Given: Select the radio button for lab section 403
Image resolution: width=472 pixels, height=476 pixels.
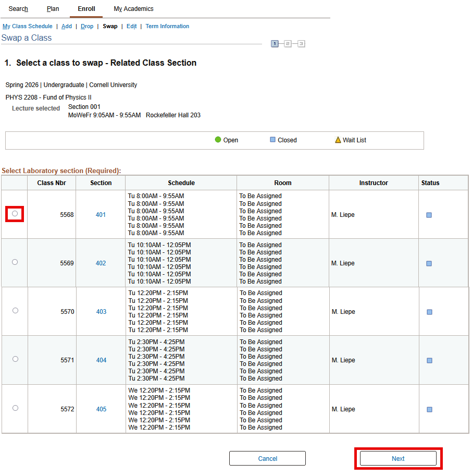Looking at the screenshot, I should coord(14,311).
